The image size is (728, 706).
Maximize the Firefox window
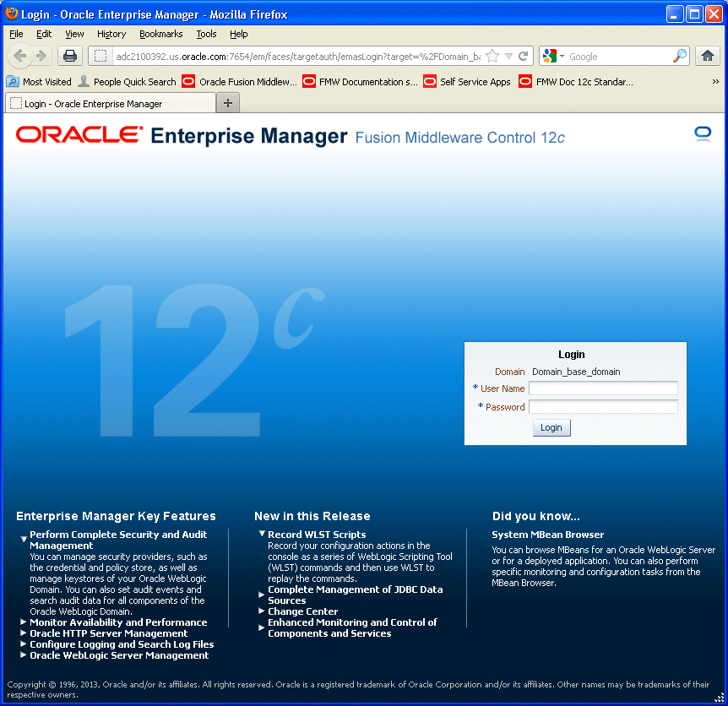694,14
